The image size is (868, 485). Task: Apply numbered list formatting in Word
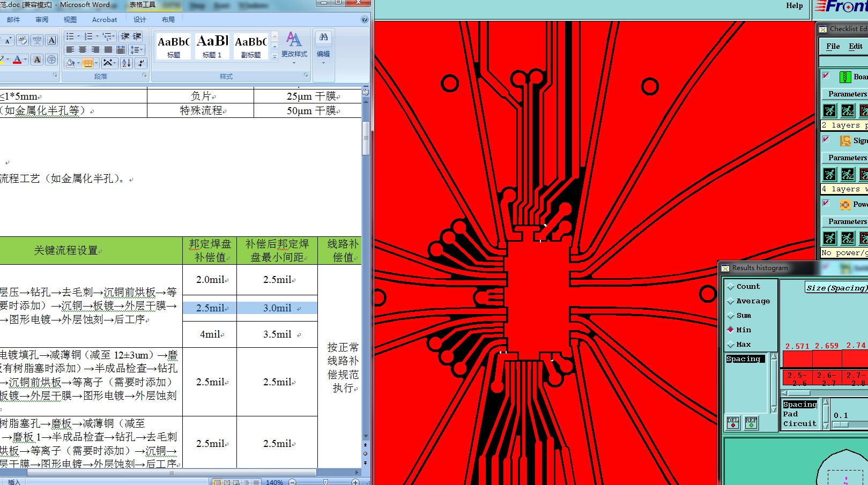click(x=88, y=36)
